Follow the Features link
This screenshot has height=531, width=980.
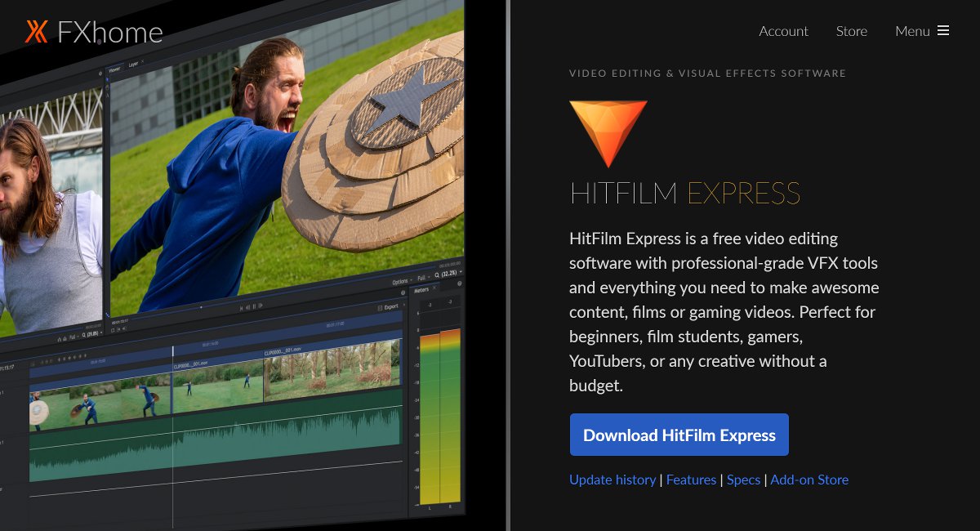(x=691, y=480)
